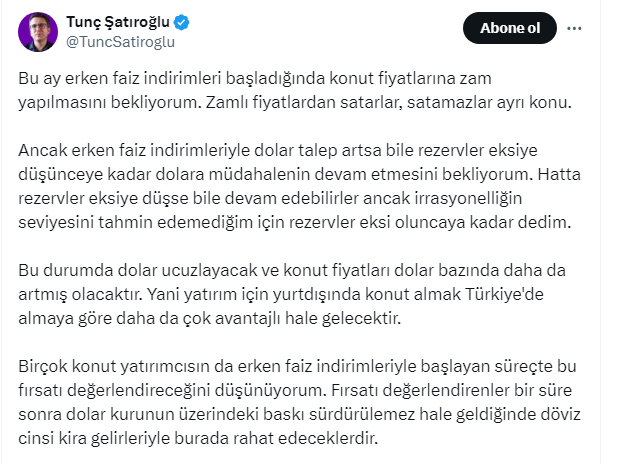Click the word "yapılmasını" in the first paragraph
The height and width of the screenshot is (464, 618).
point(63,101)
